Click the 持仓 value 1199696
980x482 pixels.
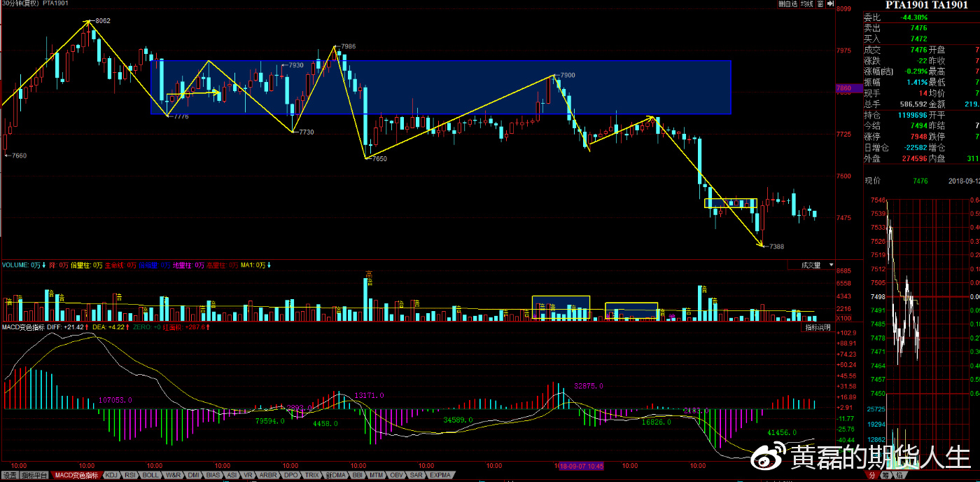click(912, 115)
